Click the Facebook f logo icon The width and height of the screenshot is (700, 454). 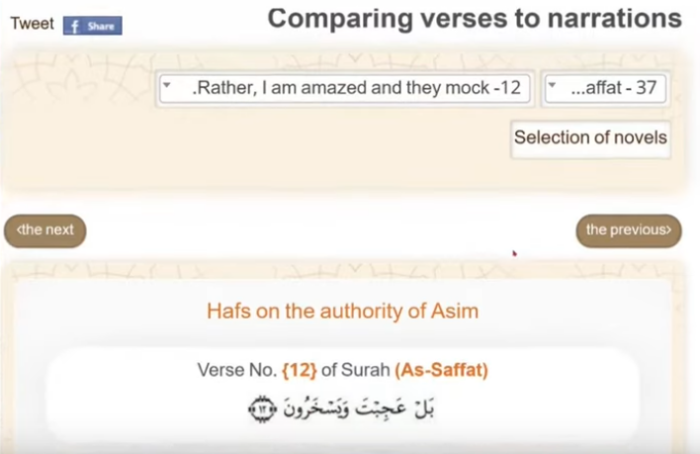(x=75, y=26)
